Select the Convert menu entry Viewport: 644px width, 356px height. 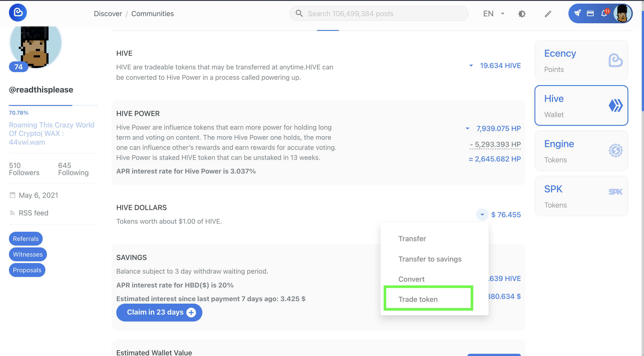tap(411, 279)
